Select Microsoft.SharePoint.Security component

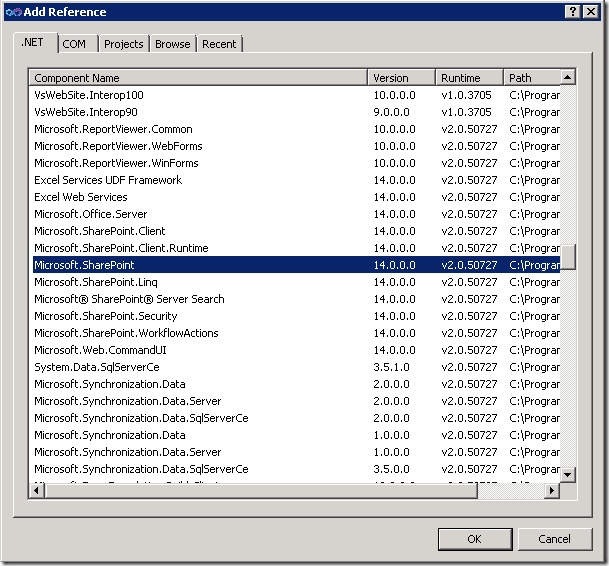tap(296, 316)
